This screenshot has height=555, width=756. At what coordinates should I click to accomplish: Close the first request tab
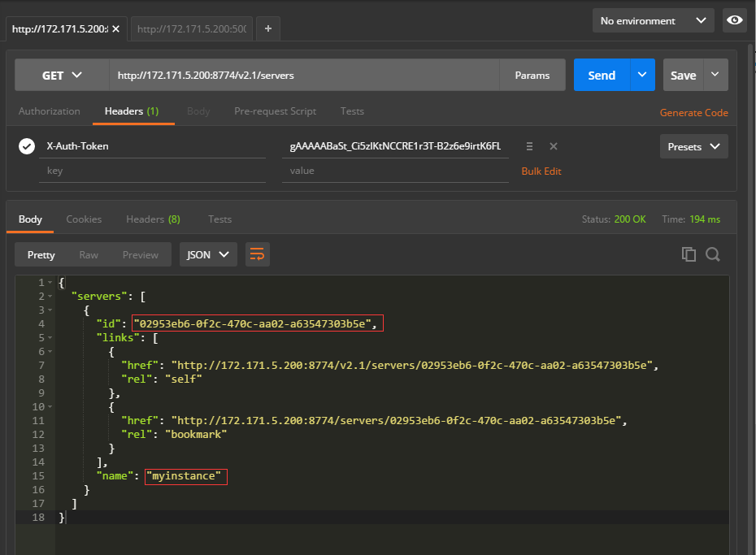[x=115, y=29]
